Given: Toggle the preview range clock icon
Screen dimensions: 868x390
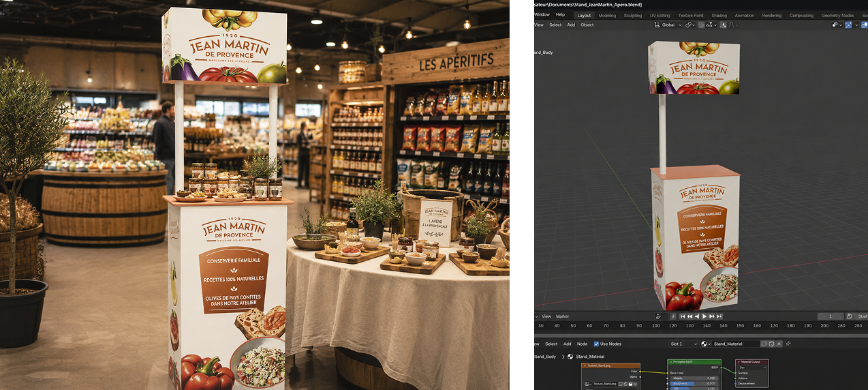Looking at the screenshot, I should coord(850,316).
